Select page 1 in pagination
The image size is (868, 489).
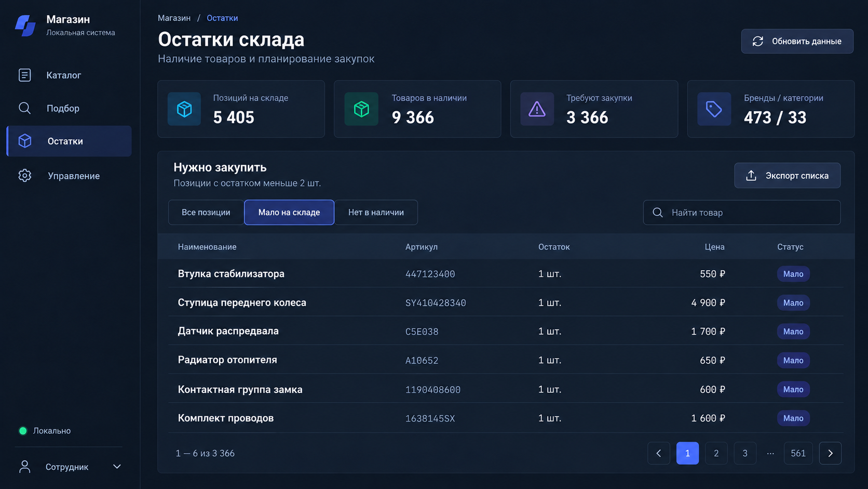point(687,453)
